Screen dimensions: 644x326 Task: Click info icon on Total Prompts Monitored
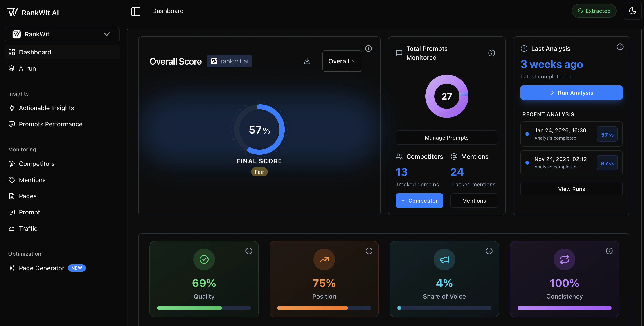(491, 53)
